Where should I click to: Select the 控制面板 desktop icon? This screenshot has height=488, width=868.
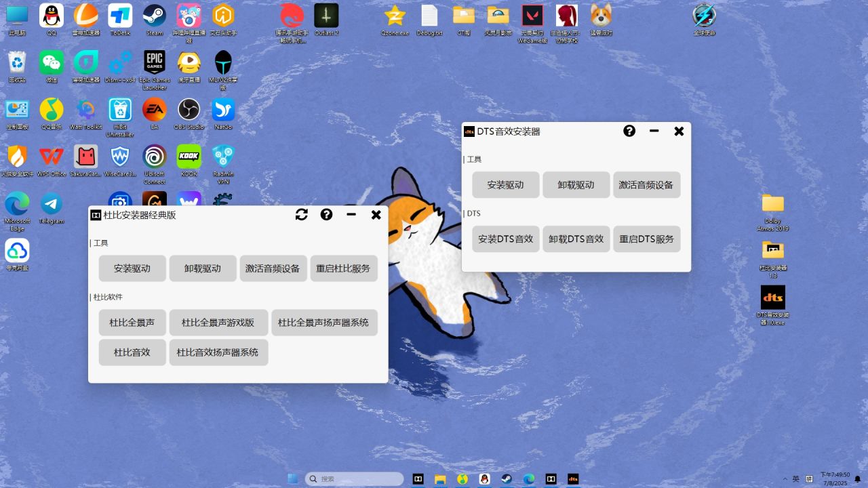[x=17, y=113]
